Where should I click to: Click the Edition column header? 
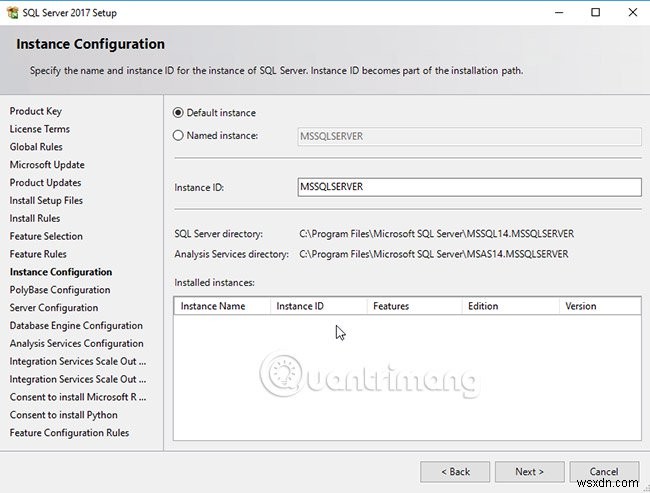511,306
